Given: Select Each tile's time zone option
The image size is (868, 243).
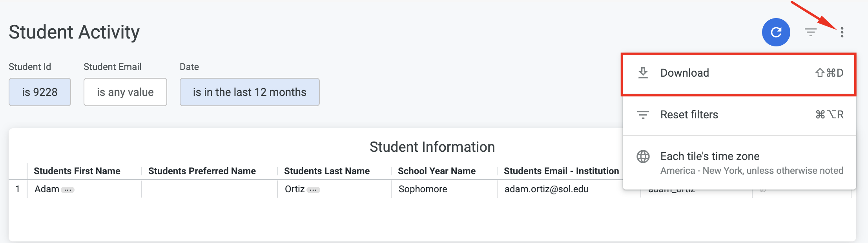Looking at the screenshot, I should coord(739,163).
